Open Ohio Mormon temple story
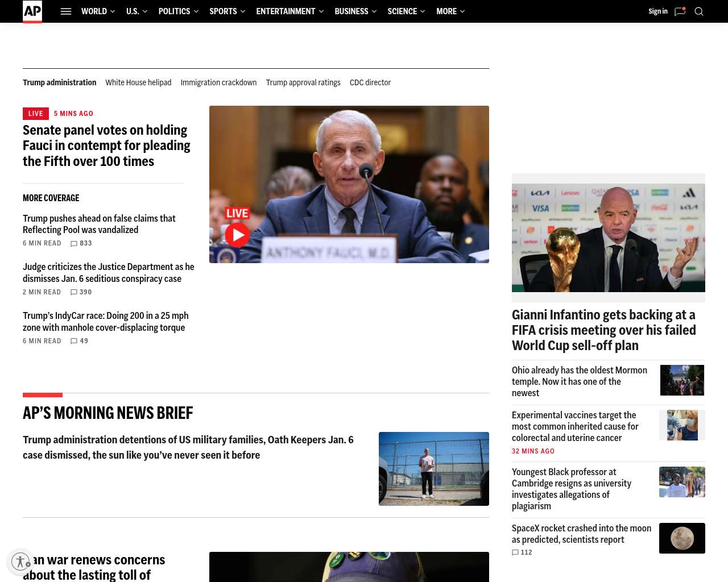 tap(580, 381)
